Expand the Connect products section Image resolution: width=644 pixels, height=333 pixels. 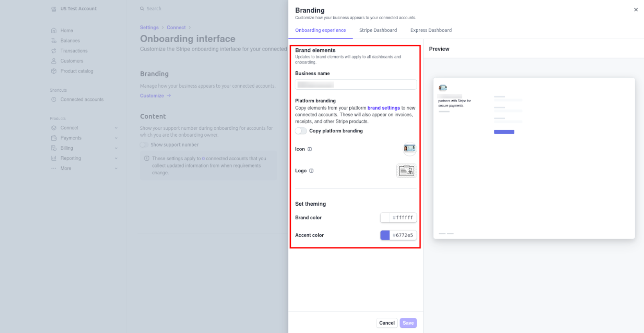click(116, 128)
